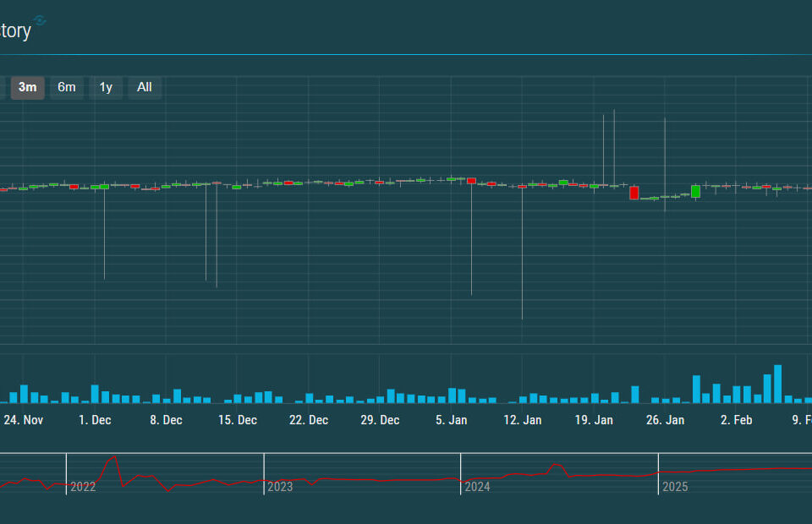Switch to the 1y range view
The width and height of the screenshot is (812, 524).
click(x=106, y=87)
